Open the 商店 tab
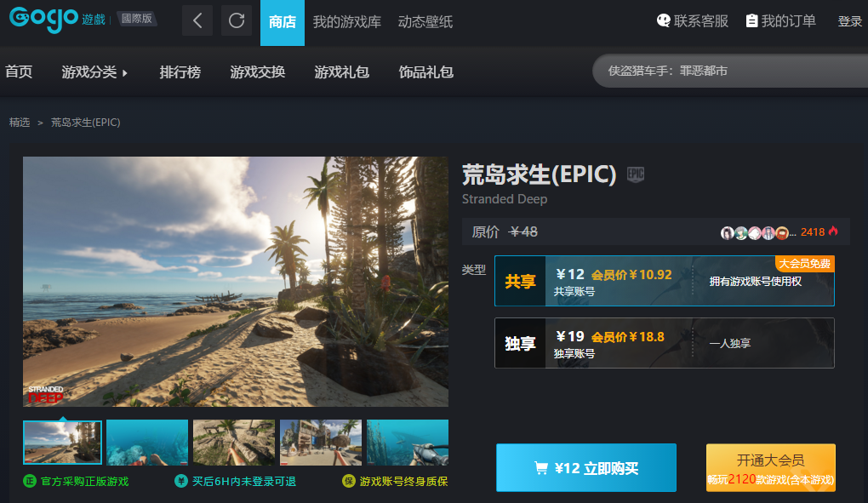This screenshot has height=503, width=868. point(283,22)
